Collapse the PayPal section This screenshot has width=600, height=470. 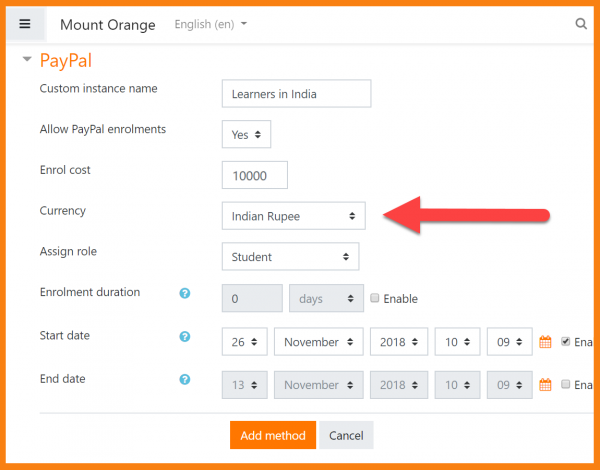point(27,61)
